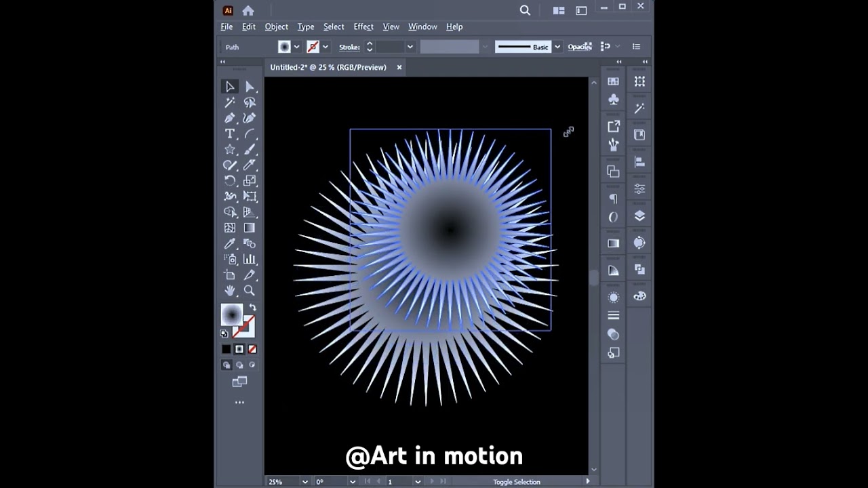The height and width of the screenshot is (488, 868).
Task: Open the Layers panel
Action: point(639,216)
